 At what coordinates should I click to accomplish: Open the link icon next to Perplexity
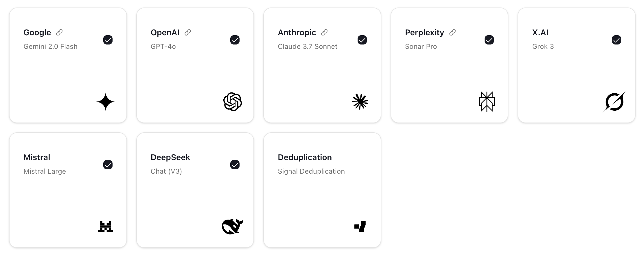pos(452,32)
